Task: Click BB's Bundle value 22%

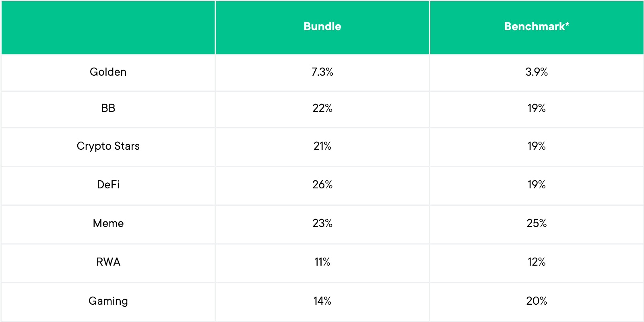Action: pyautogui.click(x=322, y=108)
